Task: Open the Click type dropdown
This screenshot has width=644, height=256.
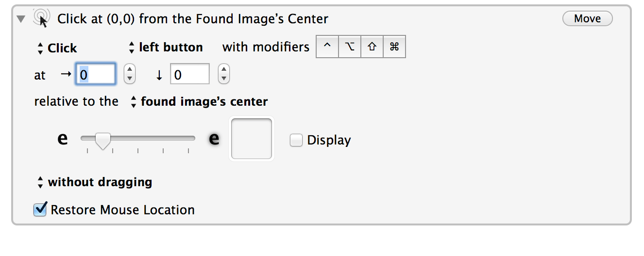Action: [57, 48]
